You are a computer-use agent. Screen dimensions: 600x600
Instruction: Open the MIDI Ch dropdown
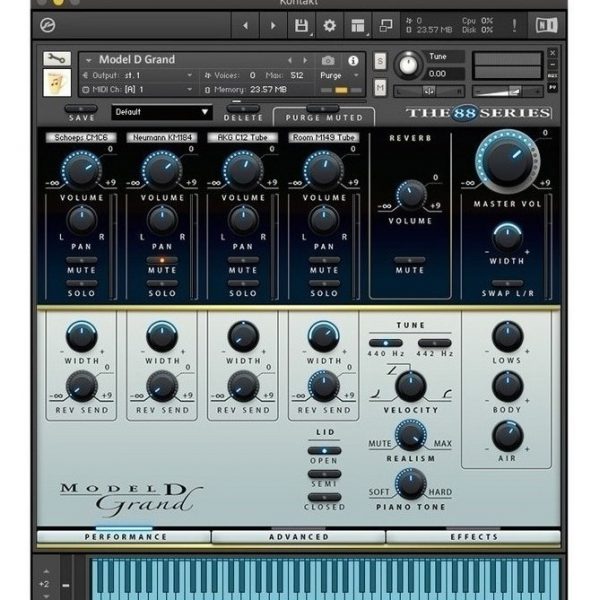click(x=189, y=90)
